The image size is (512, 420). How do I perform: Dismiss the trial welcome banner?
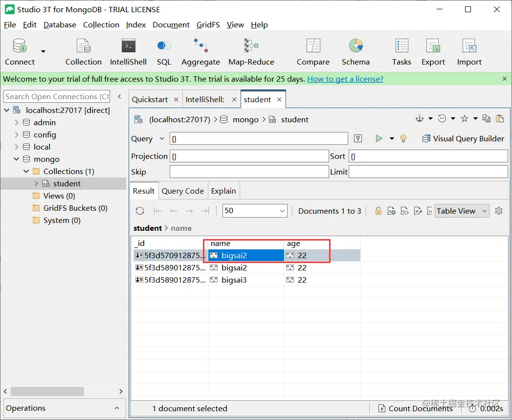[505, 79]
